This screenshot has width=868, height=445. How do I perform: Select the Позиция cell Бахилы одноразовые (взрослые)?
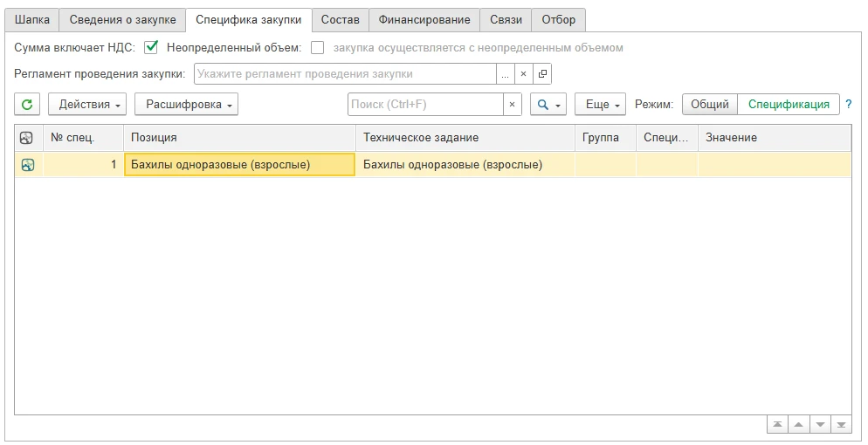(x=239, y=165)
